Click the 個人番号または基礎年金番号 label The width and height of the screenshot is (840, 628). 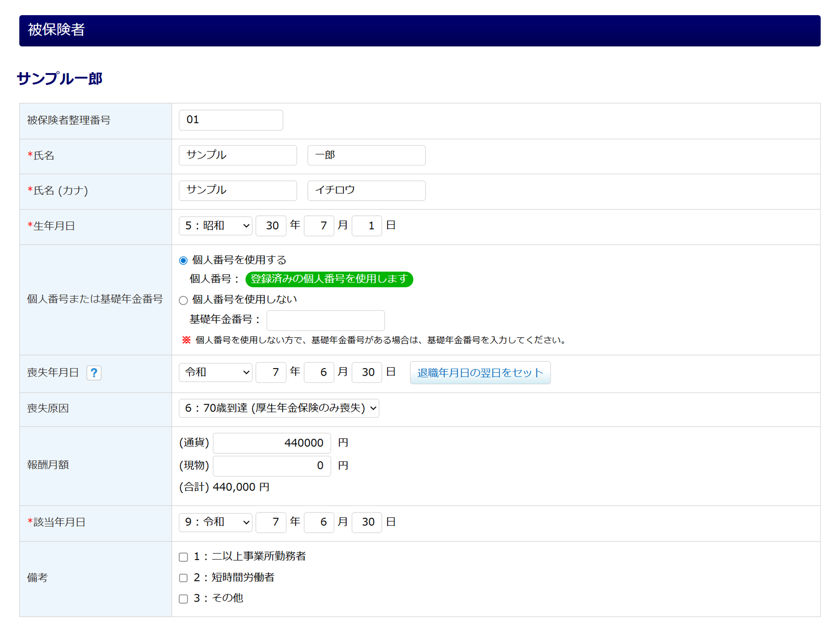[95, 299]
